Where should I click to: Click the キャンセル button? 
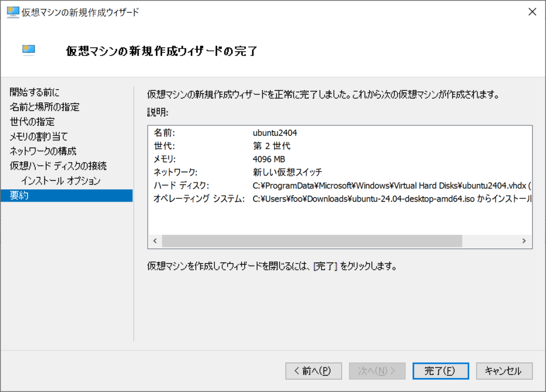pos(504,371)
